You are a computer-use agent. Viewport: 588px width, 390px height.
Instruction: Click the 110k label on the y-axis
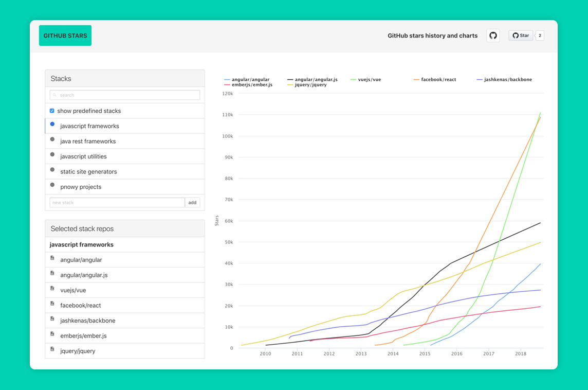(228, 115)
